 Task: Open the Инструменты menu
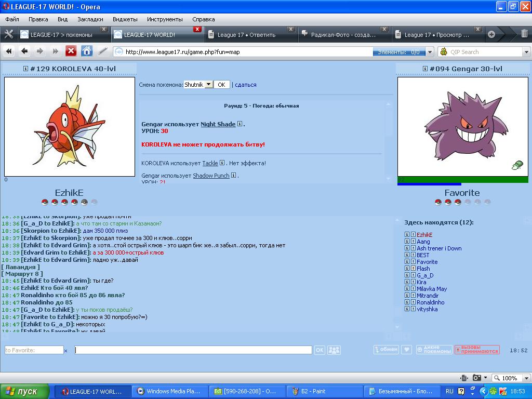pos(165,19)
